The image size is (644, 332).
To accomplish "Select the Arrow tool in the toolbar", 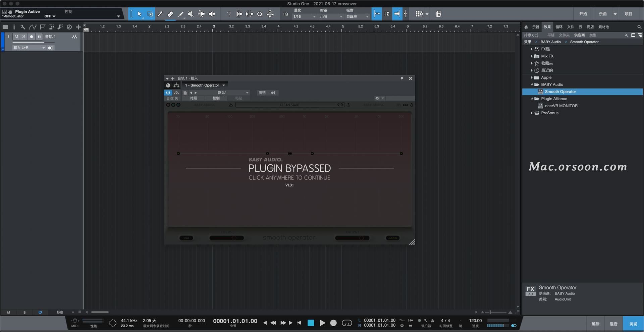I will click(140, 14).
